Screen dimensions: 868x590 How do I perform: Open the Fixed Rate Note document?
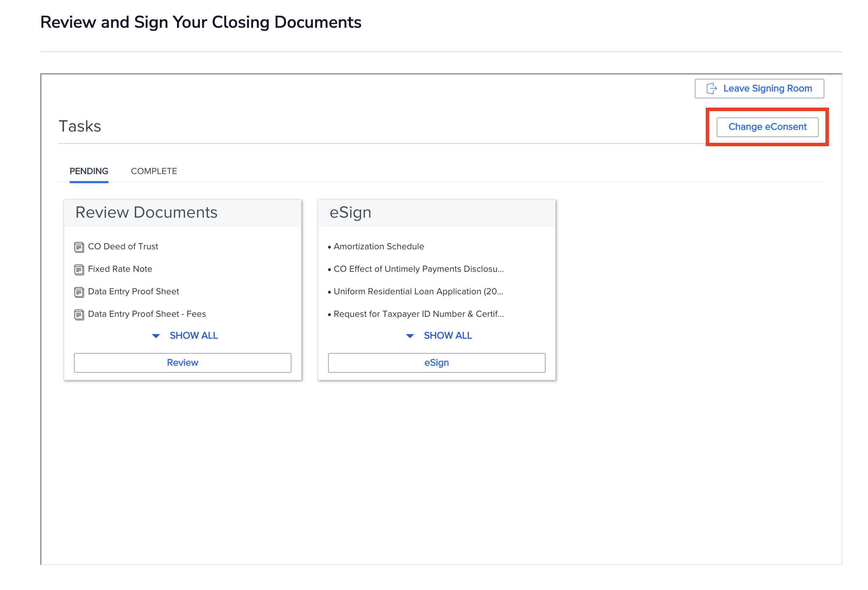click(120, 269)
